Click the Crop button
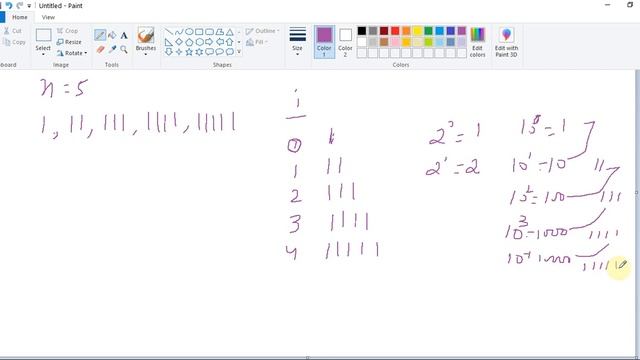The height and width of the screenshot is (360, 640). tap(67, 31)
